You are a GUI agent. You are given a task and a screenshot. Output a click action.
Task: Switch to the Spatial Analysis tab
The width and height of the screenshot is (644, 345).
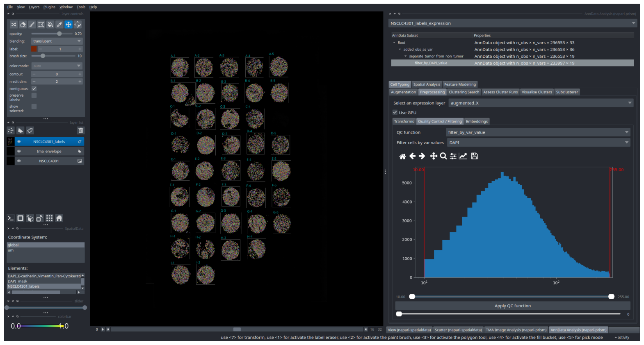(427, 84)
